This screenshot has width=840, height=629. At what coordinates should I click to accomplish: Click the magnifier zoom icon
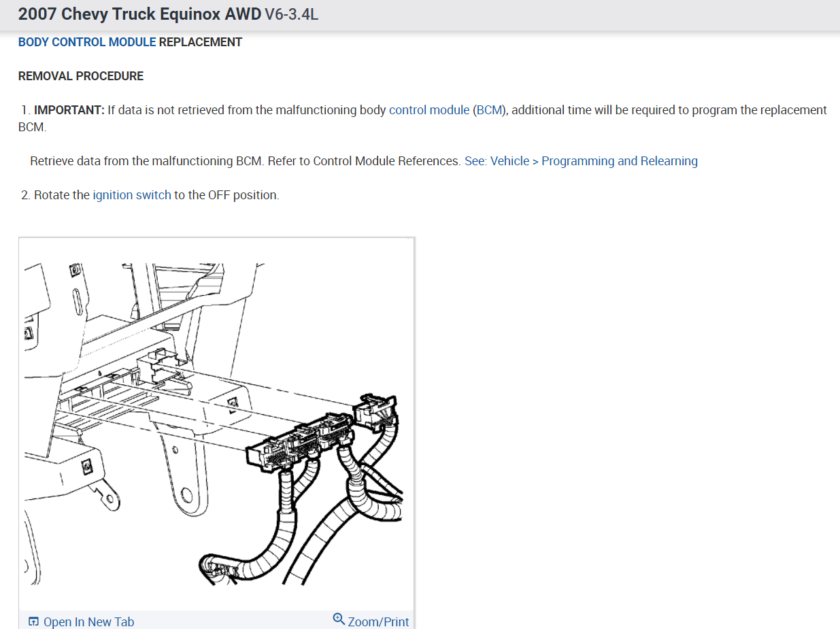(339, 619)
